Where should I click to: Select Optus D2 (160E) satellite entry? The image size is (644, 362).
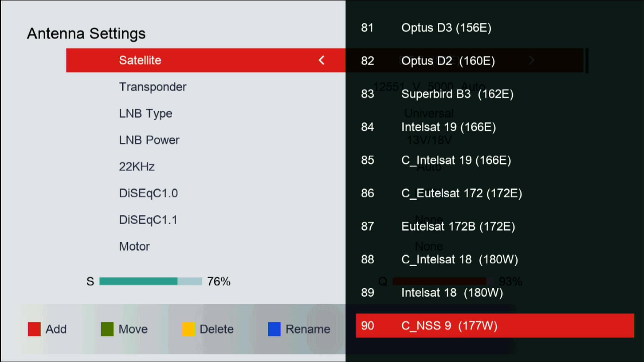tap(448, 61)
